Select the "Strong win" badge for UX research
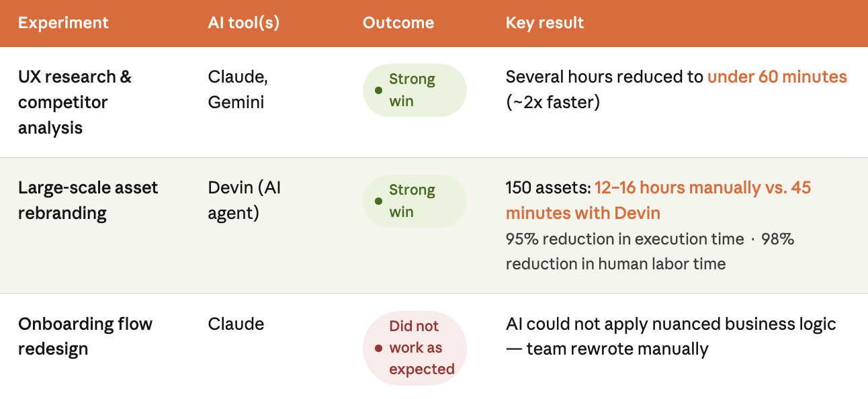Screen dimensions: 868x399 [x=414, y=91]
